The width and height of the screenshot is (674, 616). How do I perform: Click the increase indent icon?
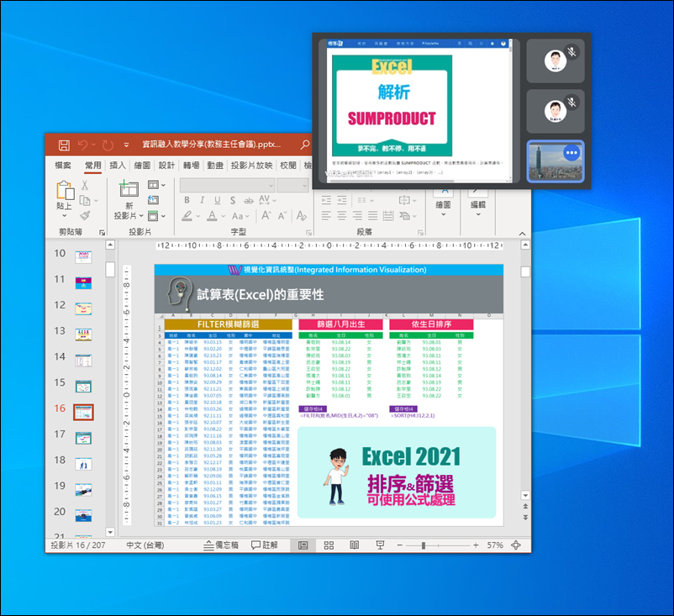(342, 200)
